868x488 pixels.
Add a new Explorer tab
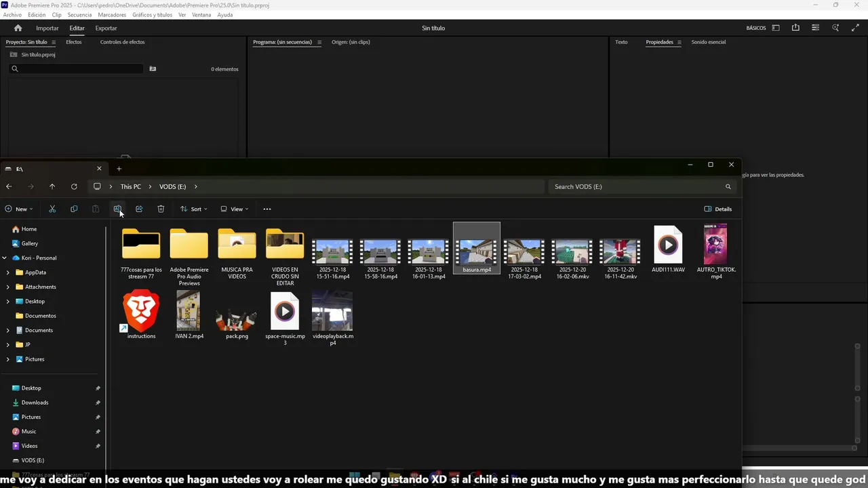119,169
